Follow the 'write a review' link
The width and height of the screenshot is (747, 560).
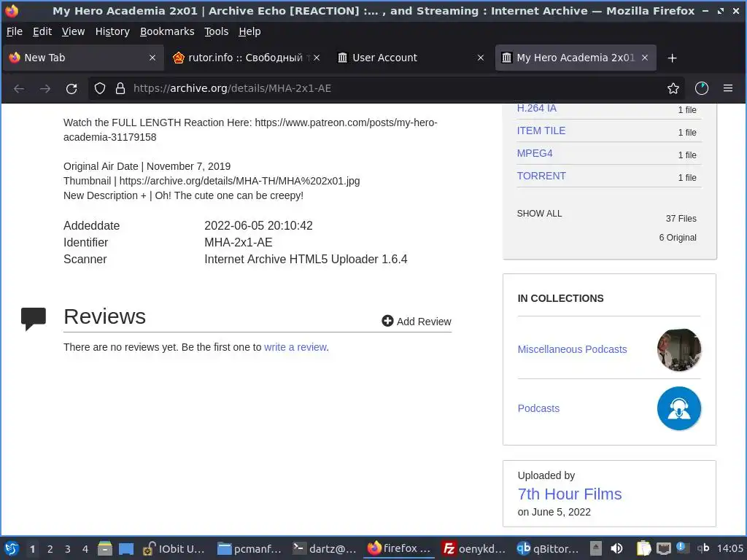coord(295,347)
